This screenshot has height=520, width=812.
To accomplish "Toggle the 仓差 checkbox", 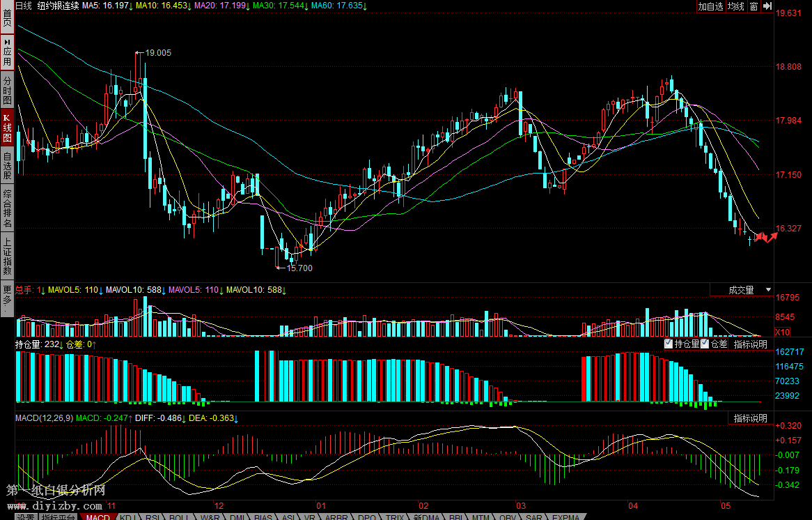I will pos(705,344).
